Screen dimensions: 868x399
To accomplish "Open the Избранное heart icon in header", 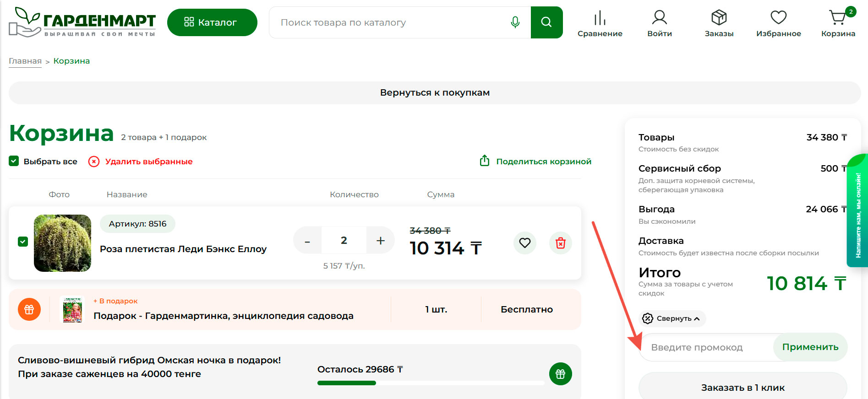I will [x=778, y=24].
